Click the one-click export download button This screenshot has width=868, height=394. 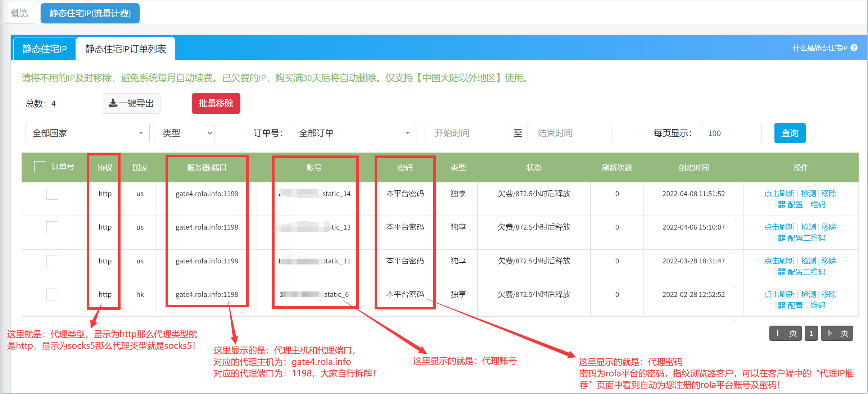(x=131, y=104)
